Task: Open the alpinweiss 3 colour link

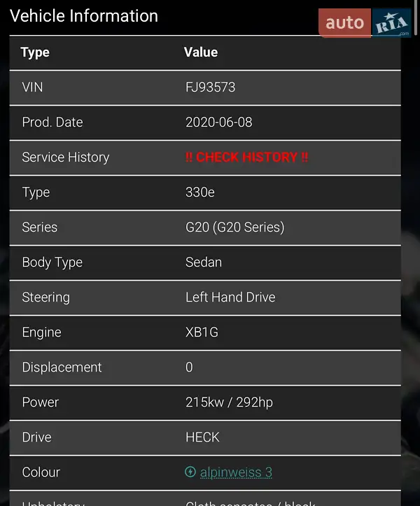Action: point(236,472)
